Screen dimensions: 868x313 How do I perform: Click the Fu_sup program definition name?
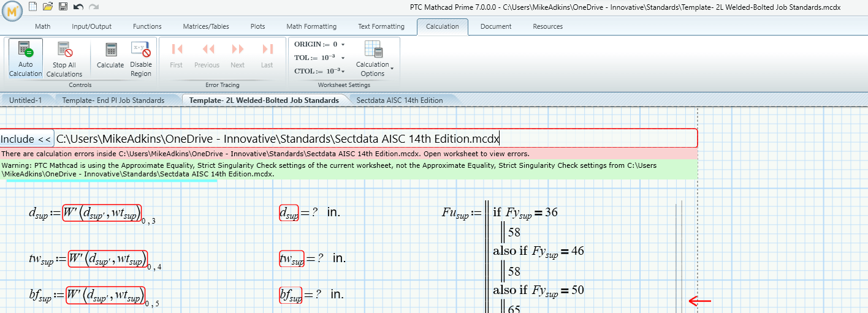point(455,214)
